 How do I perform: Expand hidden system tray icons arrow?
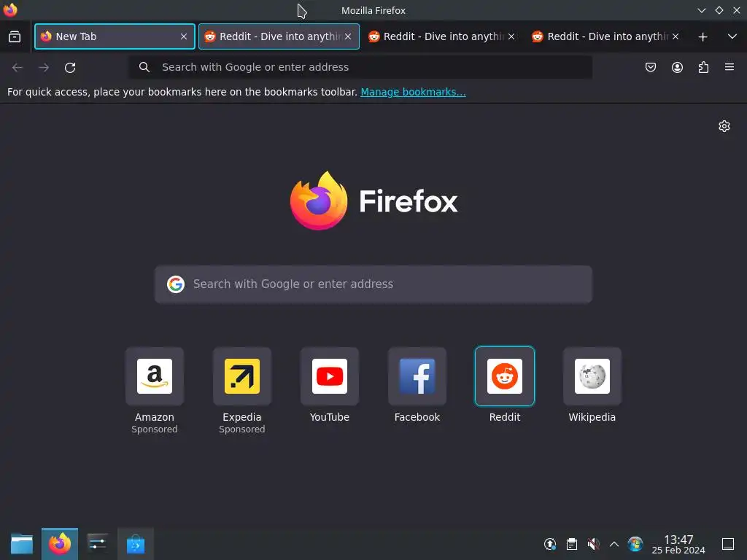pyautogui.click(x=614, y=544)
